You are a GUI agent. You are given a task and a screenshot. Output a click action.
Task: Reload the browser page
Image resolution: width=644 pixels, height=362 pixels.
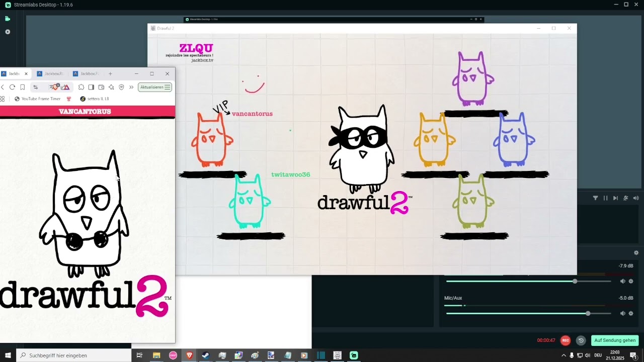point(12,87)
